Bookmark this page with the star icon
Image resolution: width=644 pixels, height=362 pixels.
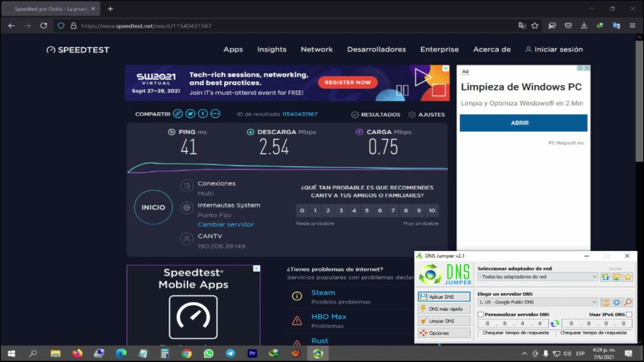[x=535, y=26]
